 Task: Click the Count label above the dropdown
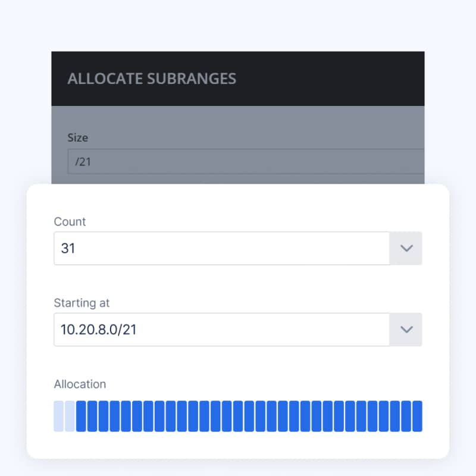70,222
